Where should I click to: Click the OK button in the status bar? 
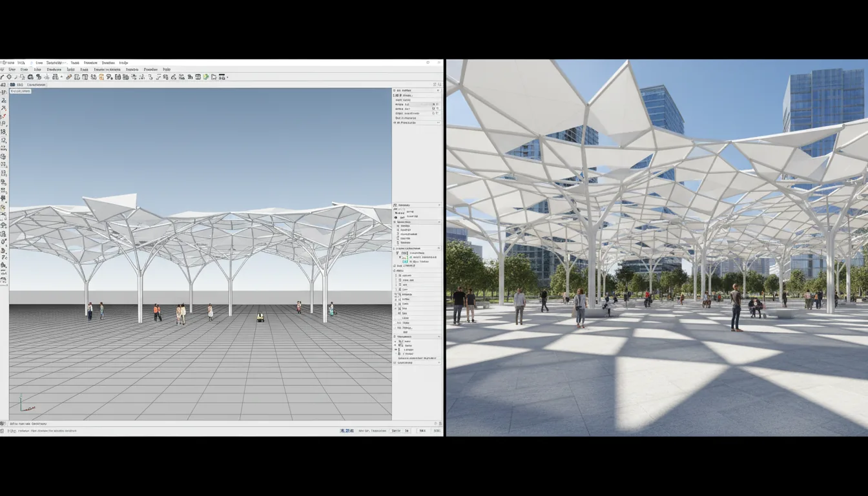pyautogui.click(x=422, y=431)
